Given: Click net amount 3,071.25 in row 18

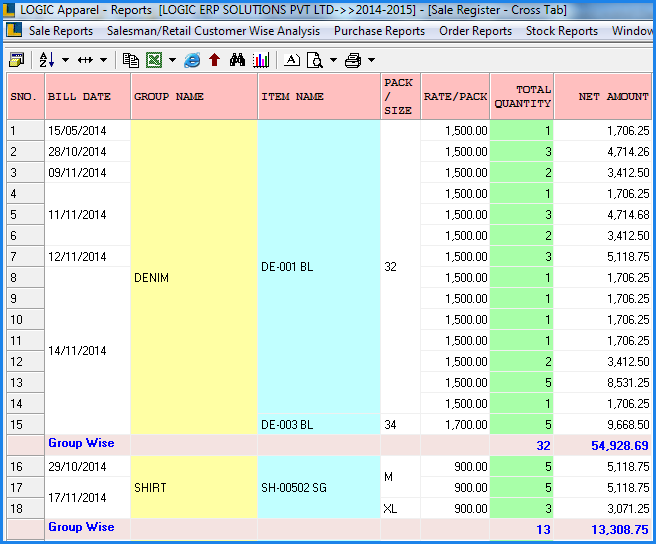Looking at the screenshot, I should point(603,508).
